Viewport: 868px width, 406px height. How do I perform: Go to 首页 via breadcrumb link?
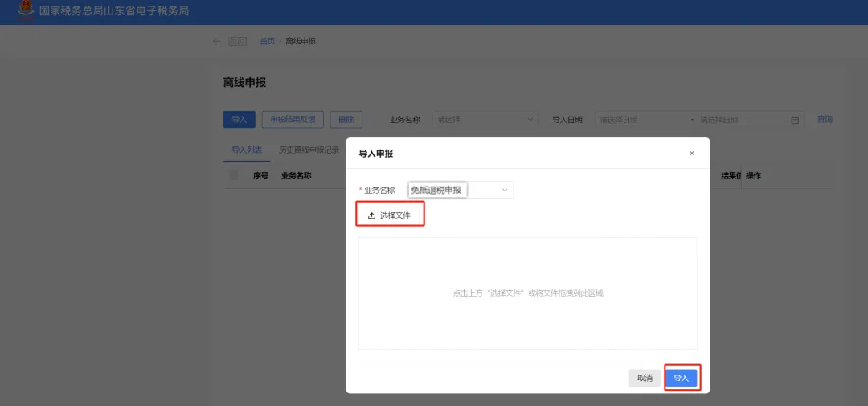[267, 41]
